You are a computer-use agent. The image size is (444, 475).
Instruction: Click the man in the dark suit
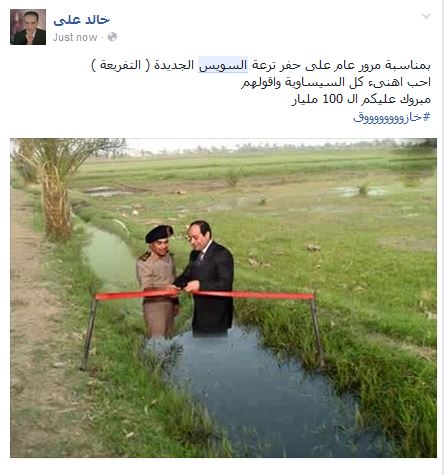coord(207,277)
